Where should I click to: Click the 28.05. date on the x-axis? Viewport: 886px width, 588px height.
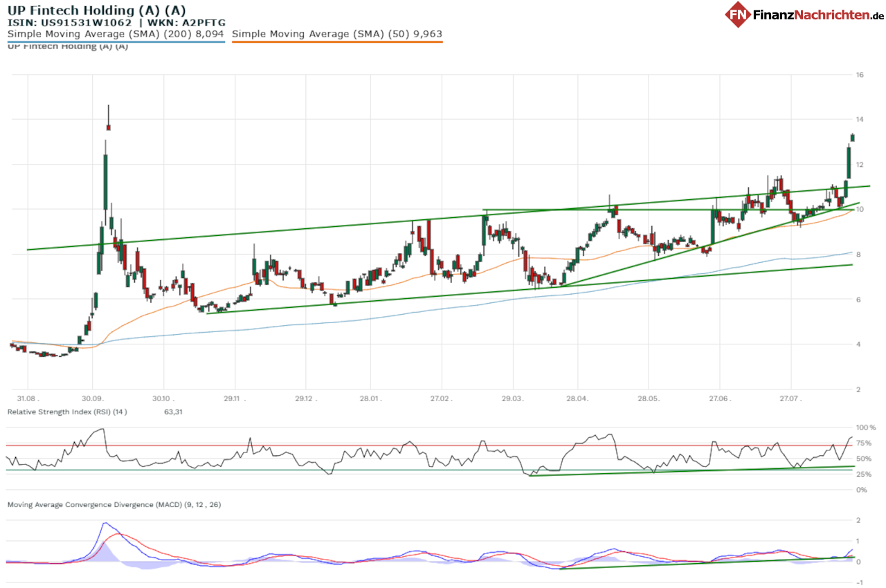[648, 399]
